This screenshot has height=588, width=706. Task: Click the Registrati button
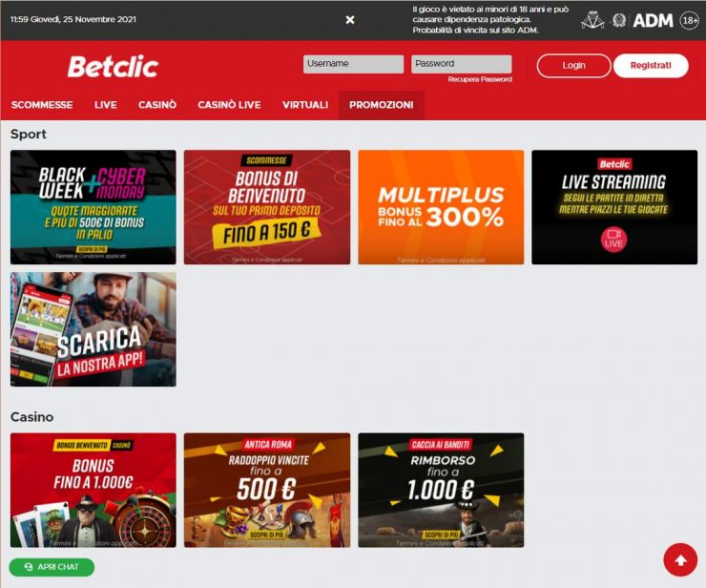click(x=651, y=66)
